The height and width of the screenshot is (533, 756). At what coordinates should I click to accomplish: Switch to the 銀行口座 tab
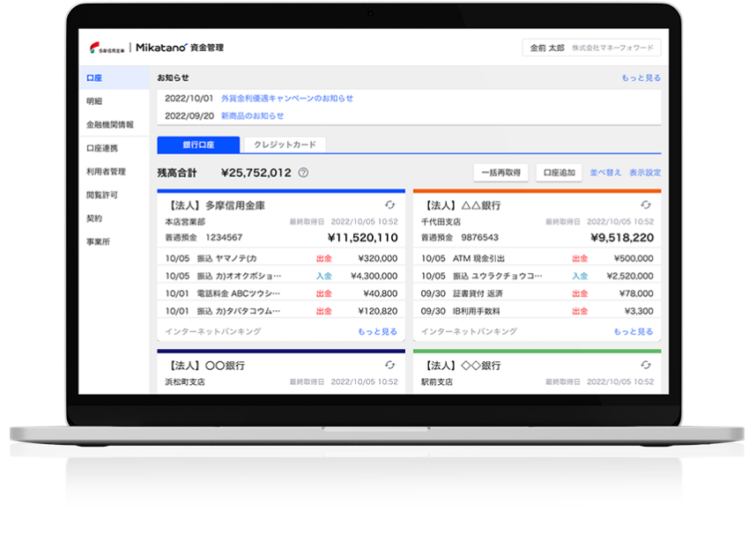coord(198,144)
